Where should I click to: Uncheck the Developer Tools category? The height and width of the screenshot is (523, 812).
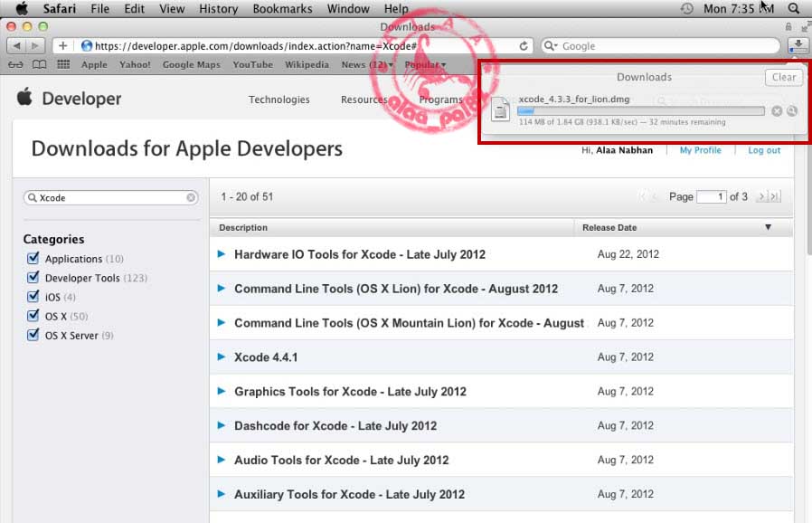[x=33, y=277]
